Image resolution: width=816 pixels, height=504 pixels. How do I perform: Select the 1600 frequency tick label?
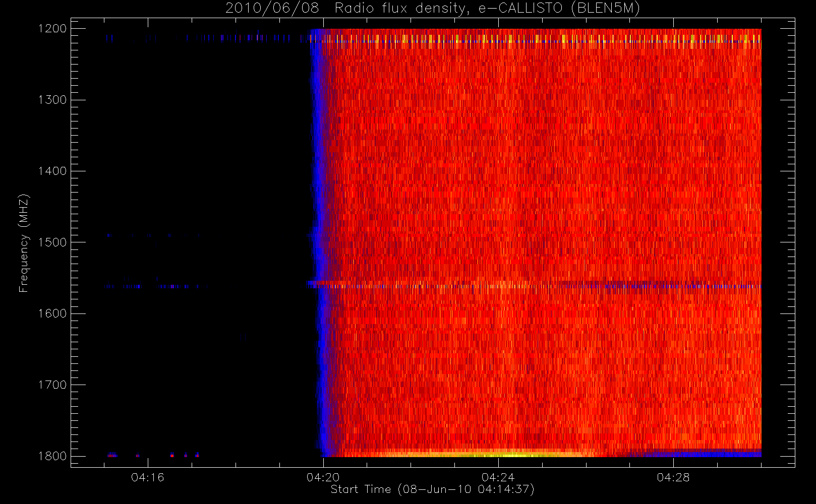tap(52, 313)
